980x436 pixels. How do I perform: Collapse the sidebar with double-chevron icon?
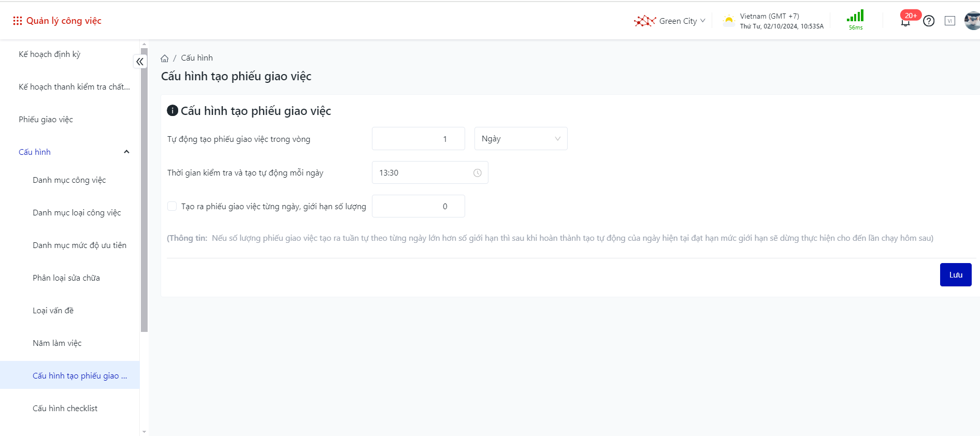[x=140, y=62]
